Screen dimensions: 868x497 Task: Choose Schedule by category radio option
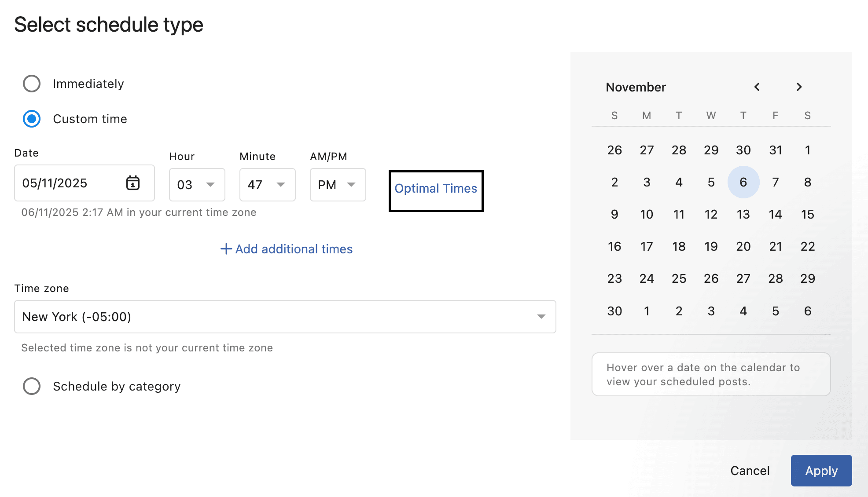[x=32, y=386]
